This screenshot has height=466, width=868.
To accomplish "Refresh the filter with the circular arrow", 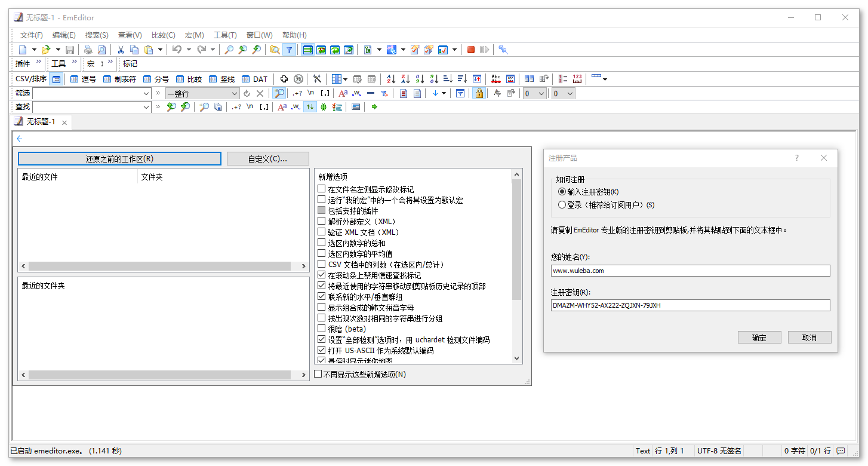I will [247, 93].
